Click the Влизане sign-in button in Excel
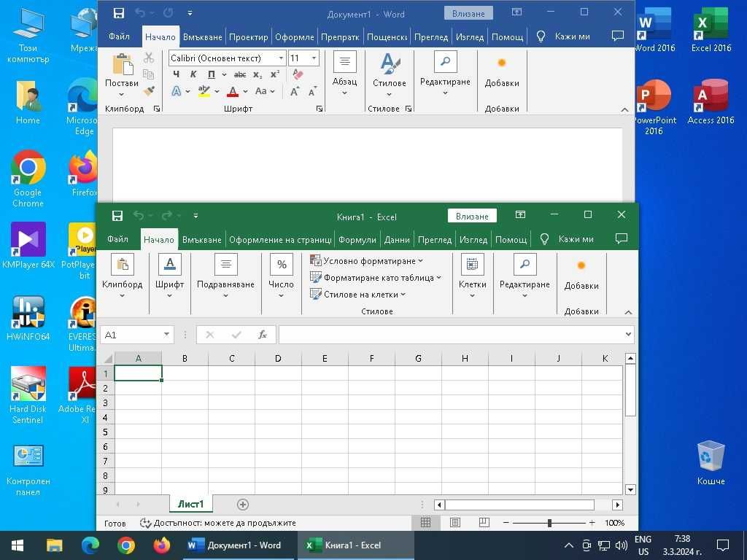The image size is (747, 560). (472, 216)
